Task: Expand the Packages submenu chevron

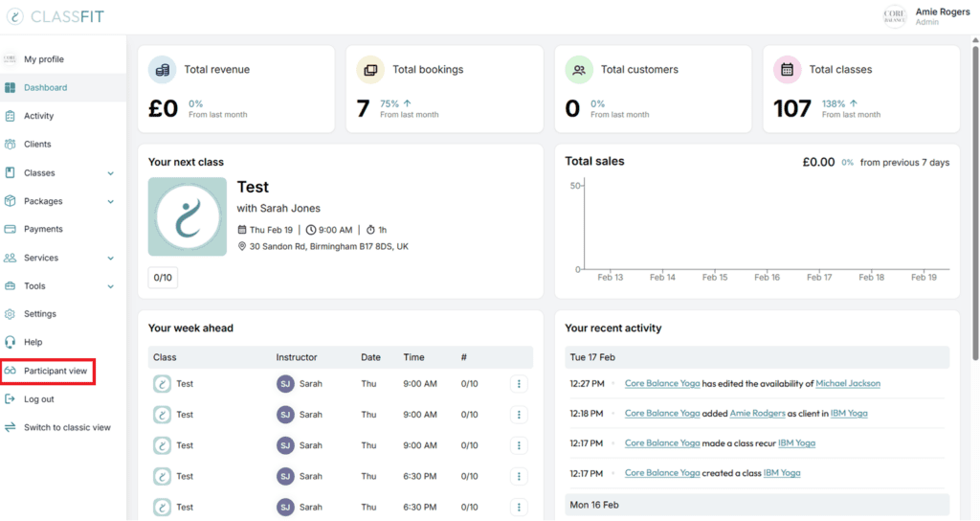Action: 111,202
